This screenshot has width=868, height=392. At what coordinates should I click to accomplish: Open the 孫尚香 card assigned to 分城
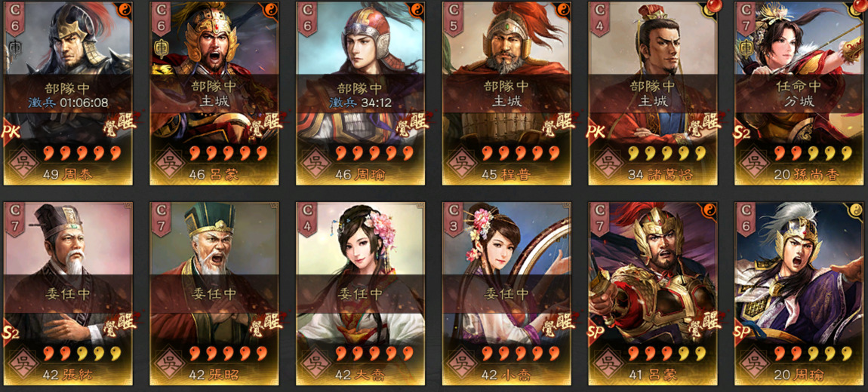[x=799, y=93]
